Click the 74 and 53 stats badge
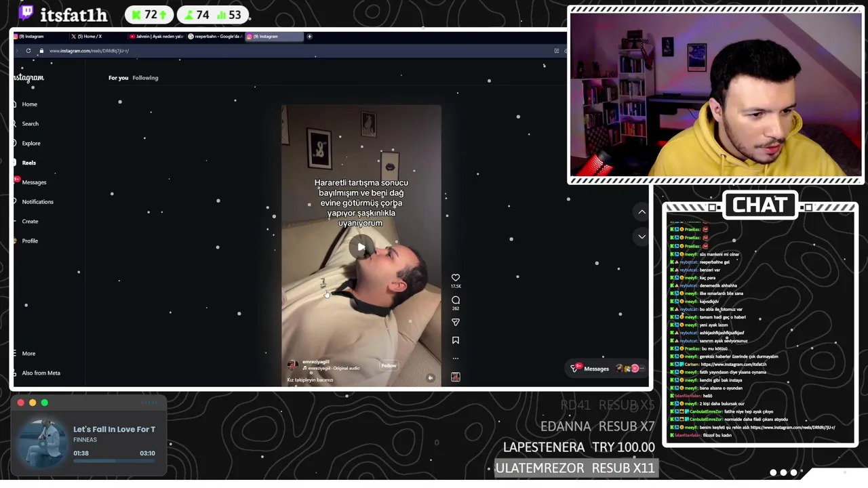Viewport: 868px width, 488px height. click(x=214, y=15)
